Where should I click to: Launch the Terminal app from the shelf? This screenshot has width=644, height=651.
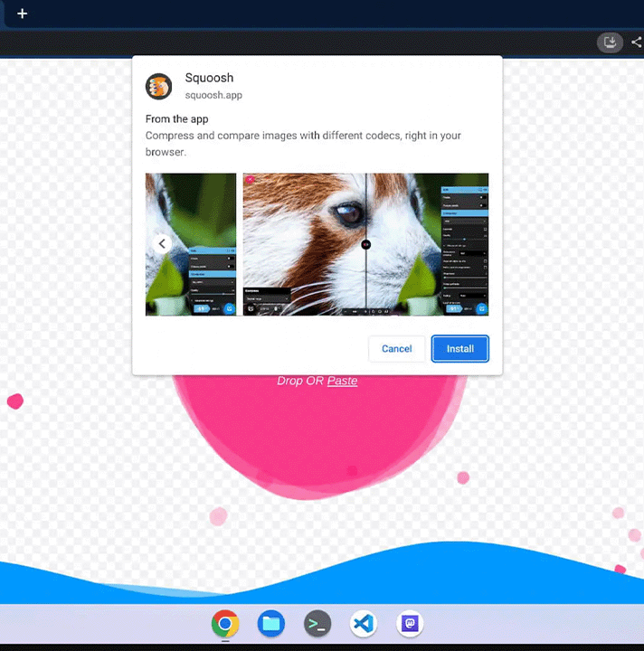pos(317,623)
